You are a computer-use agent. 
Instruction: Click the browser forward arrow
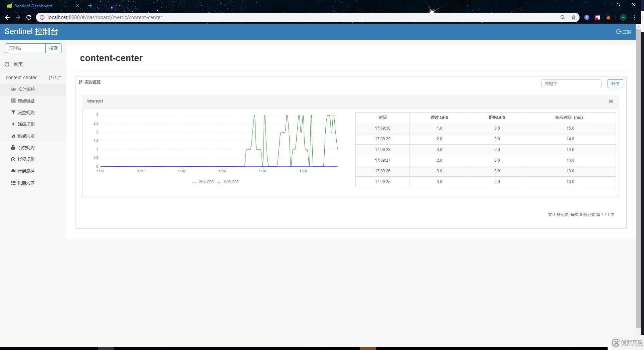tap(18, 17)
